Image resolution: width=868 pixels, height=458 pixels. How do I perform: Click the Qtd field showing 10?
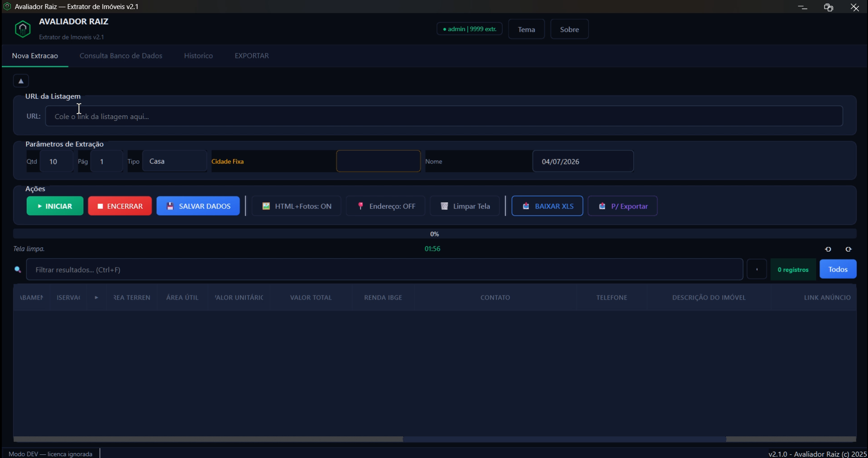tap(57, 162)
